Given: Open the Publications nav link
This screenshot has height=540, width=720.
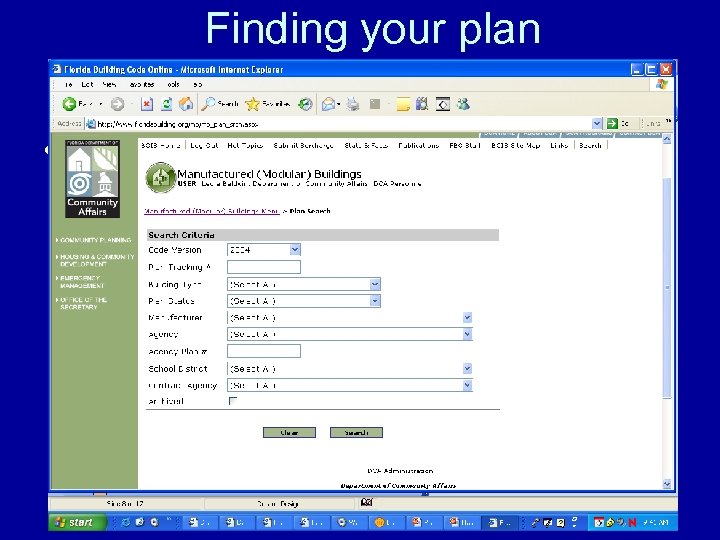Looking at the screenshot, I should pyautogui.click(x=418, y=145).
